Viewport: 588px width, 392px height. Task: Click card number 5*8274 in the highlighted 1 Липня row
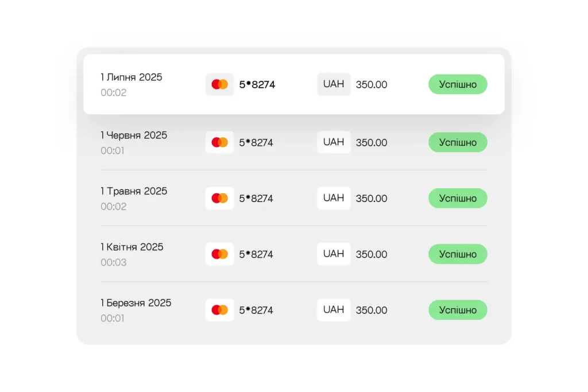click(257, 85)
